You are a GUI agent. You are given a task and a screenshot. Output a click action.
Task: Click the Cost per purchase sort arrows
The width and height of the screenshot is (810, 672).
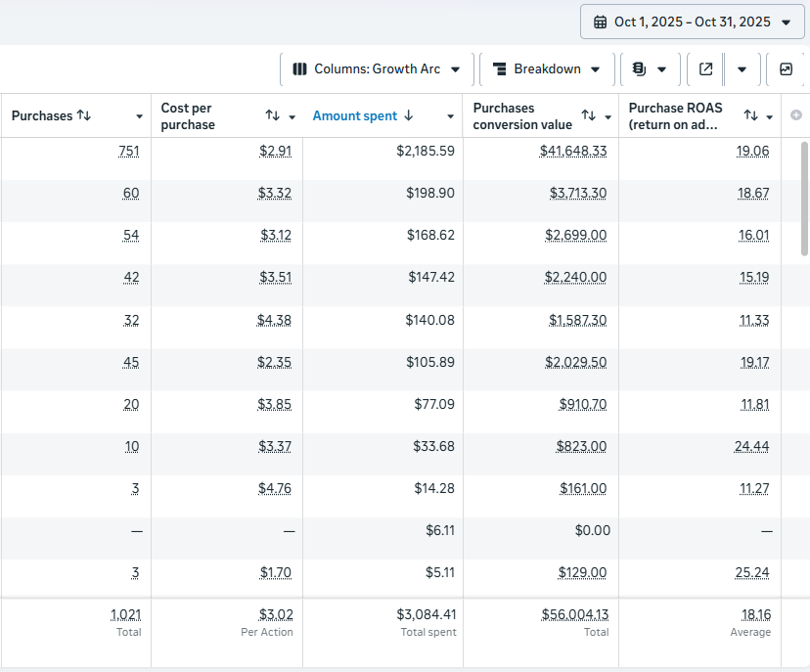(x=273, y=115)
